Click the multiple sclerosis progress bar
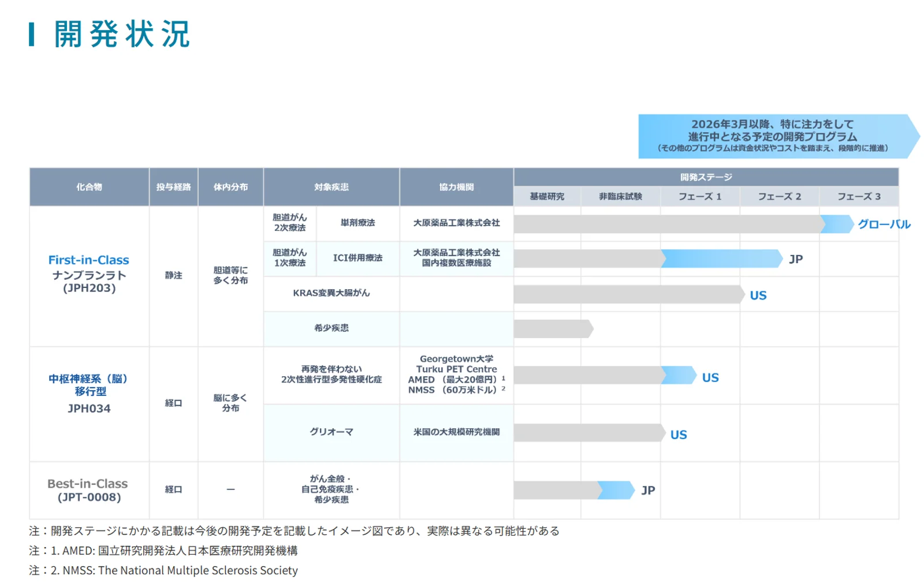This screenshot has height=584, width=924. click(x=605, y=375)
